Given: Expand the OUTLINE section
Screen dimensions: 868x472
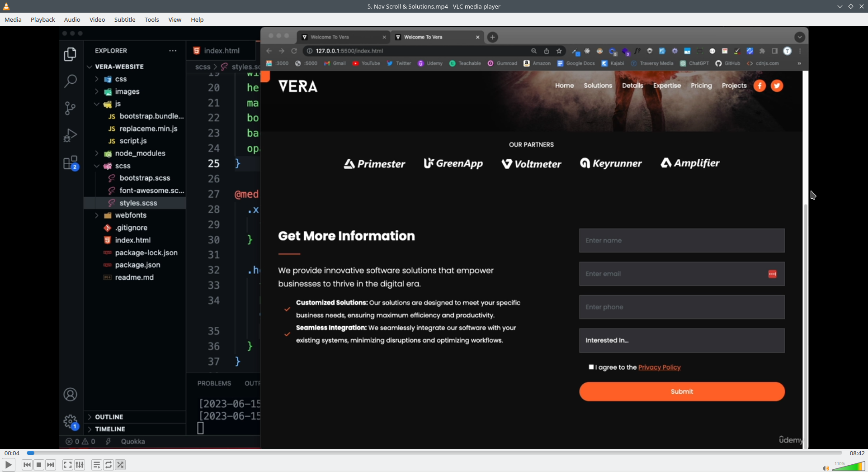Looking at the screenshot, I should pyautogui.click(x=135, y=417).
